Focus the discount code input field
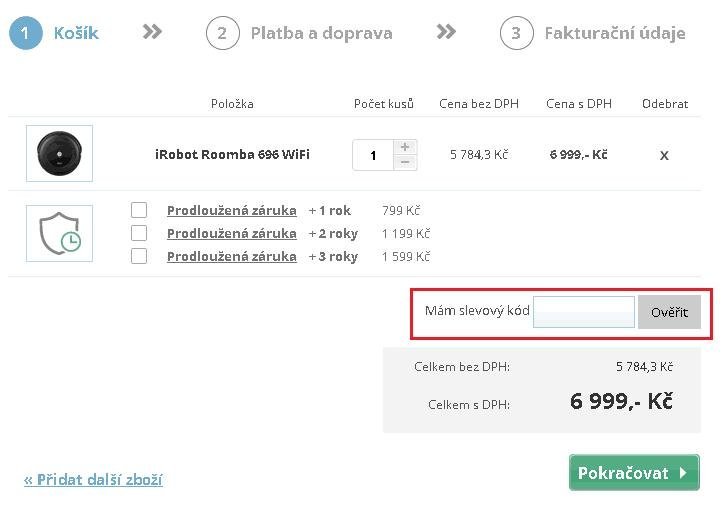724x513 pixels. (584, 312)
